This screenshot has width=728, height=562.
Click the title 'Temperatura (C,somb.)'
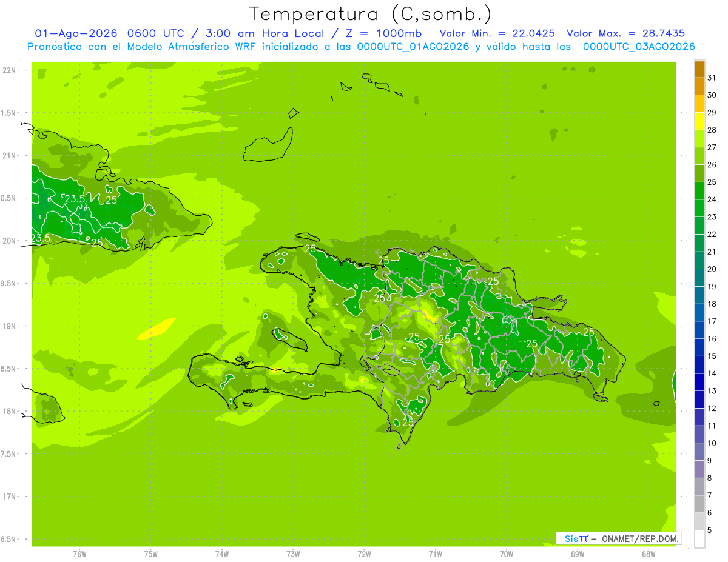371,14
